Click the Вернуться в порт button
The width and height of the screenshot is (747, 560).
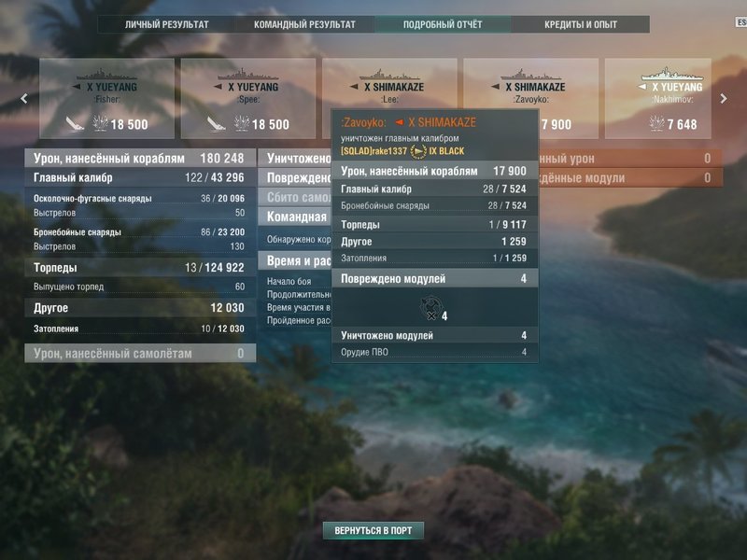[x=373, y=530]
